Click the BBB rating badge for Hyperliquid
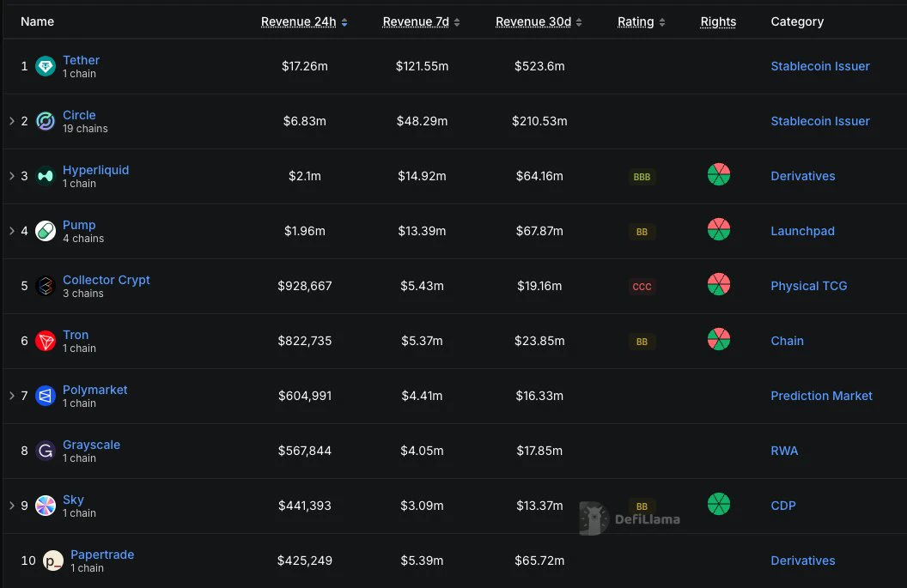 coord(642,177)
